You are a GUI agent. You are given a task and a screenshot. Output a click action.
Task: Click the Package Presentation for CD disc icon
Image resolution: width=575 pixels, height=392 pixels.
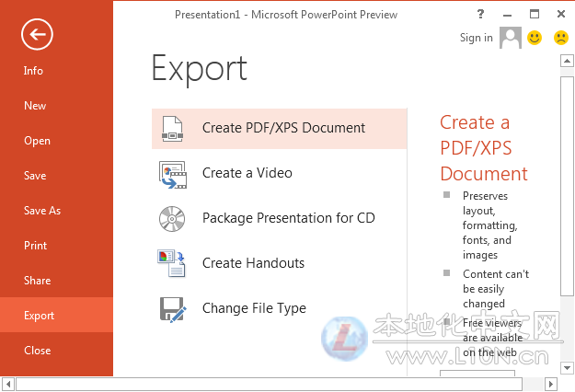[x=172, y=218]
